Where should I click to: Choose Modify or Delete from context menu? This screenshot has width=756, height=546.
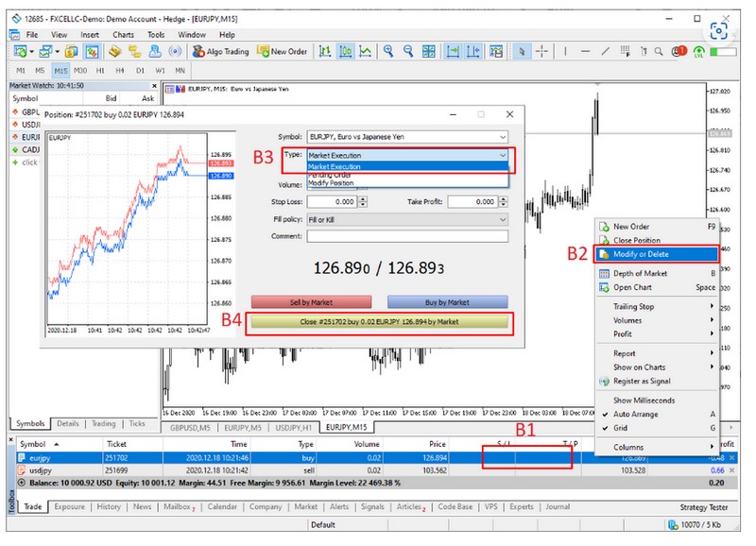click(x=657, y=254)
